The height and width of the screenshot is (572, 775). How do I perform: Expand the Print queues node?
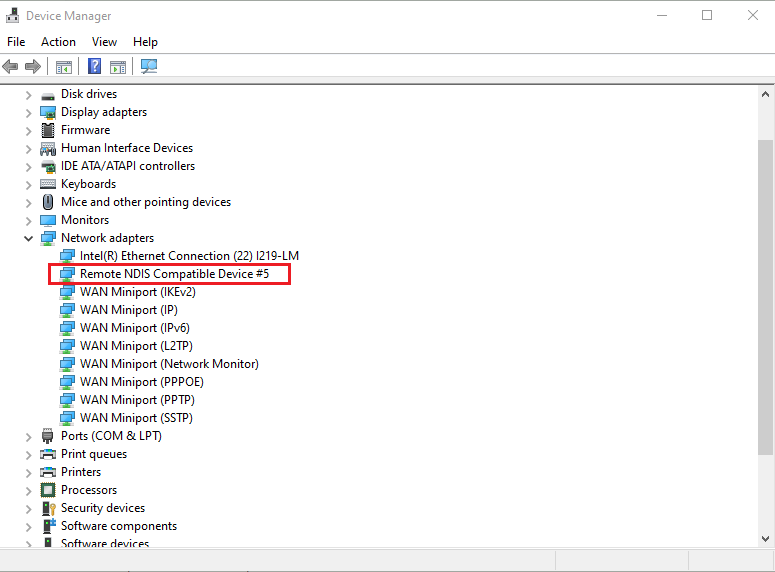28,455
